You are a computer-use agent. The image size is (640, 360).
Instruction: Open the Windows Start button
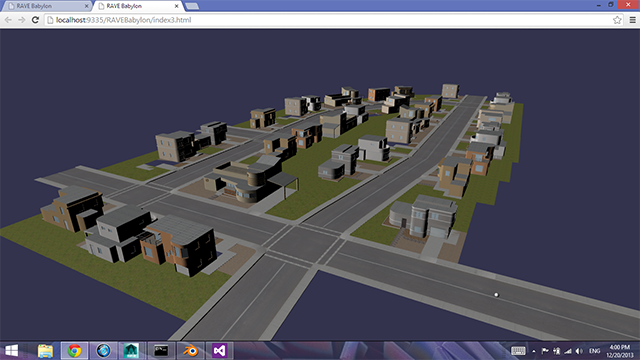coord(11,351)
